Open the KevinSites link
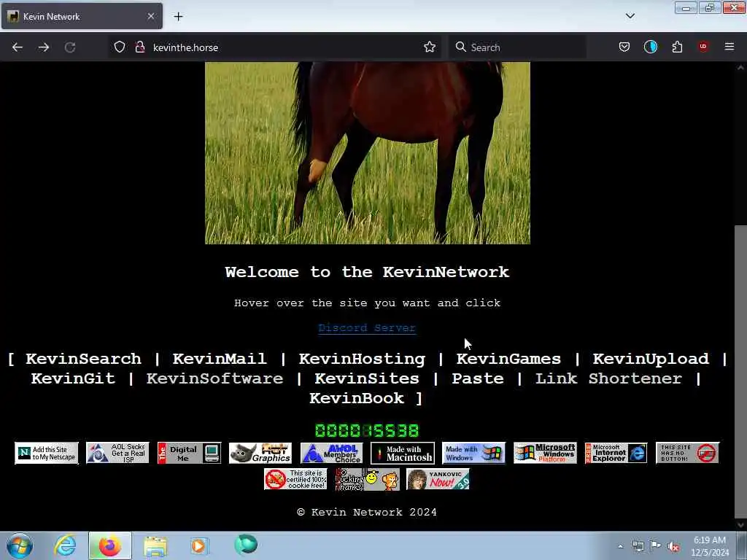747x560 pixels. click(x=367, y=378)
